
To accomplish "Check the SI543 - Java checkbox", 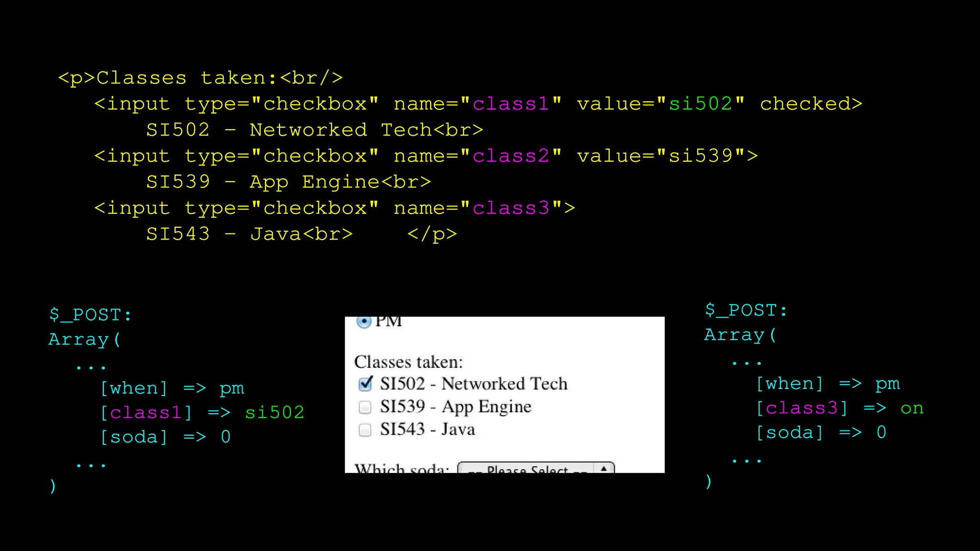I will pos(365,430).
